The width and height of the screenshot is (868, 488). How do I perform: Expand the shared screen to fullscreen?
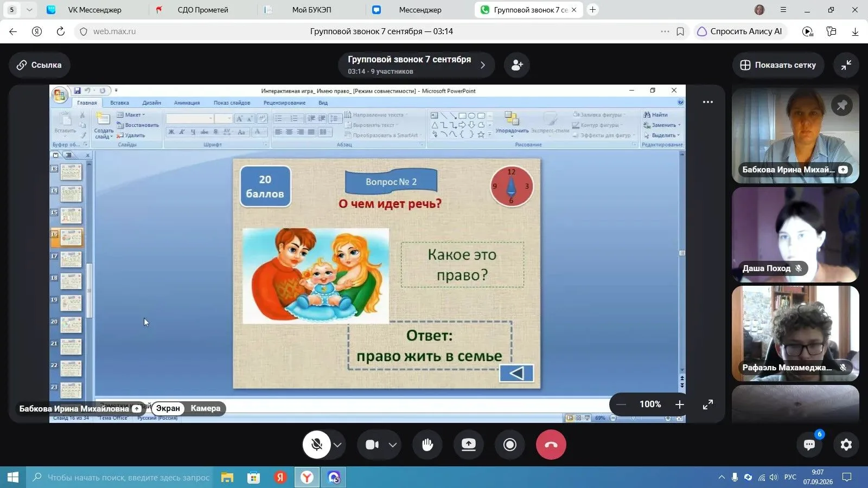708,404
